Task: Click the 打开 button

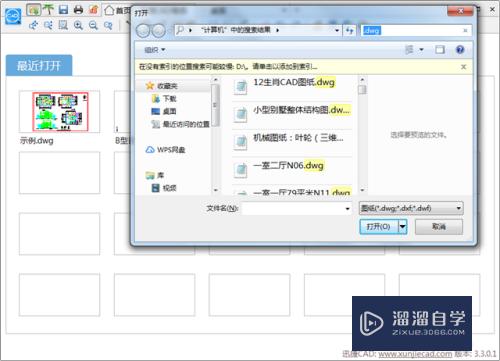Action: click(x=379, y=227)
